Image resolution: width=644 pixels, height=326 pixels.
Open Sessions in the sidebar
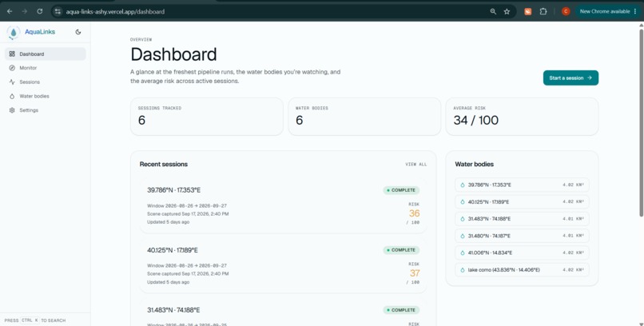pos(46,82)
